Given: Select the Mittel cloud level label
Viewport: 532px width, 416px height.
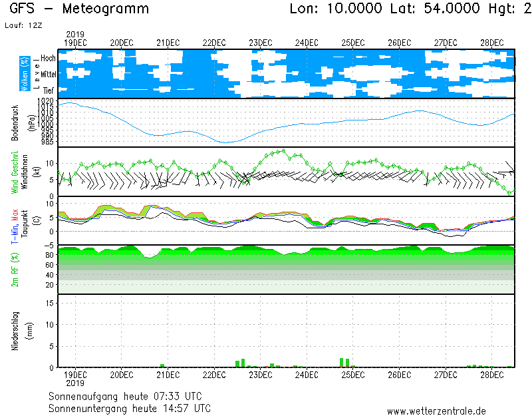Looking at the screenshot, I should [48, 75].
